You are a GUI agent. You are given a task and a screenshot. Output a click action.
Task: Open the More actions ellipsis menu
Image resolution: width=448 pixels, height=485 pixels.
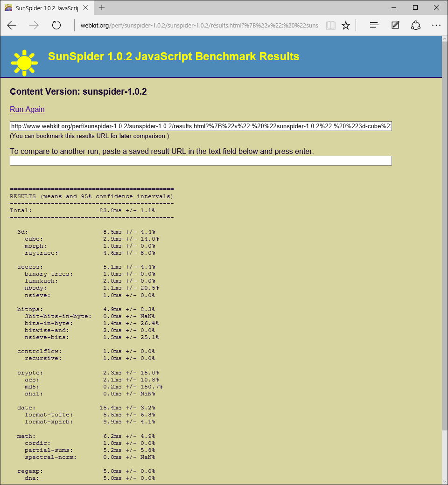436,25
